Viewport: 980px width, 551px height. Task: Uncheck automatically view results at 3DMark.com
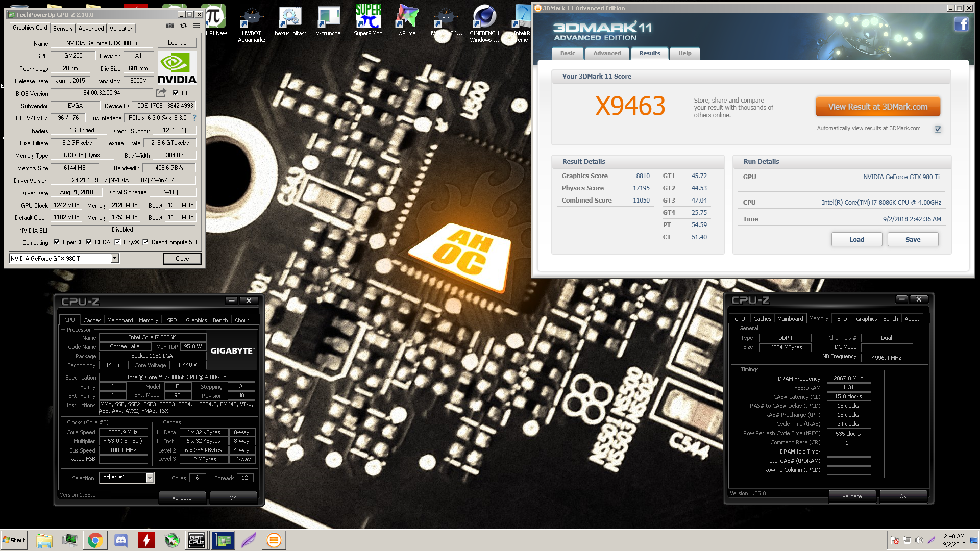click(x=938, y=129)
